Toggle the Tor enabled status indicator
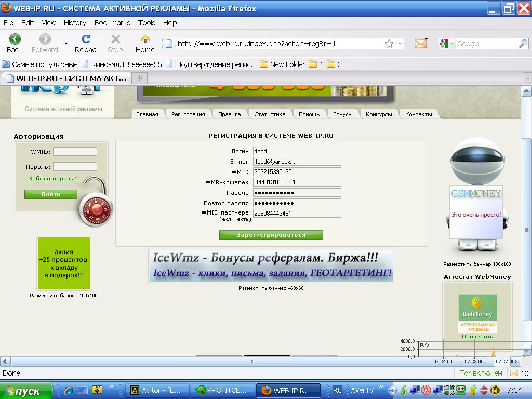532x399 pixels. [x=481, y=373]
